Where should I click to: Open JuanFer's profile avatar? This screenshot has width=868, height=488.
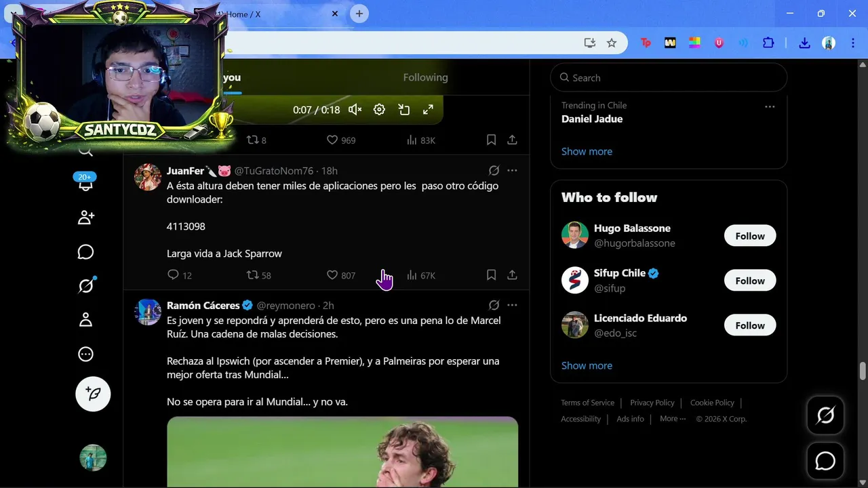(x=148, y=178)
